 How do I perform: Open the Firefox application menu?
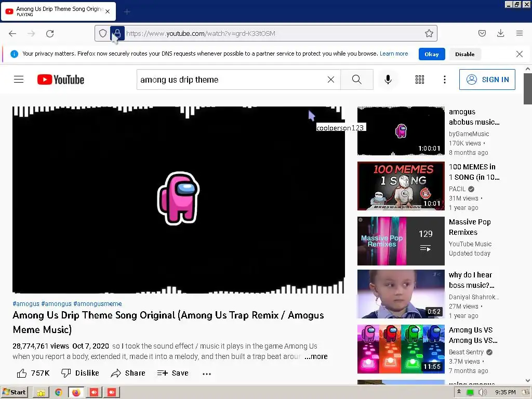tap(520, 33)
